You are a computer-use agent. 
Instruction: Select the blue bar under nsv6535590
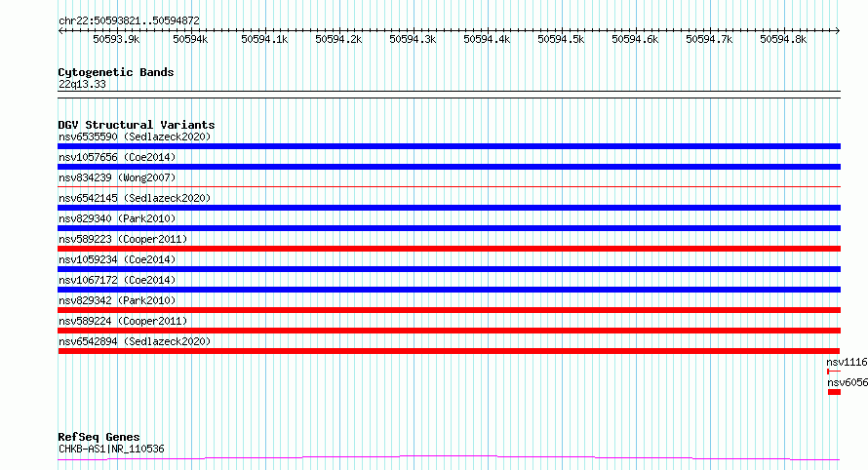coord(449,146)
